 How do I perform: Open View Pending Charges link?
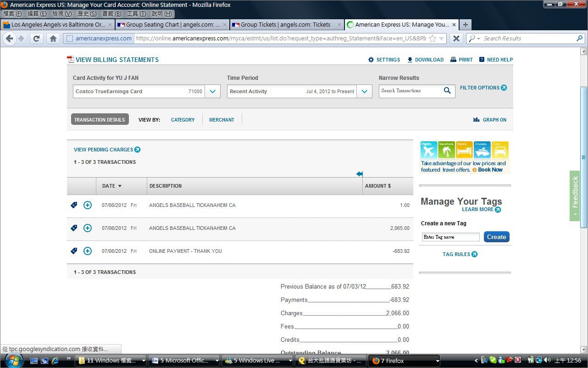(107, 150)
